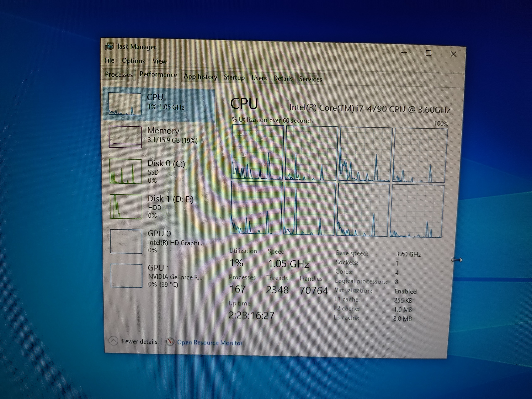Open the Startup tab

pos(234,78)
